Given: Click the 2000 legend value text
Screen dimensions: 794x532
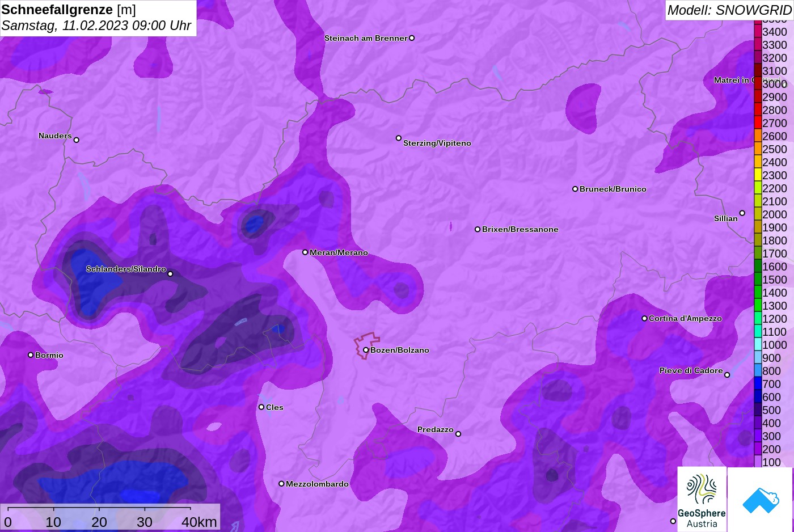Looking at the screenshot, I should 775,214.
